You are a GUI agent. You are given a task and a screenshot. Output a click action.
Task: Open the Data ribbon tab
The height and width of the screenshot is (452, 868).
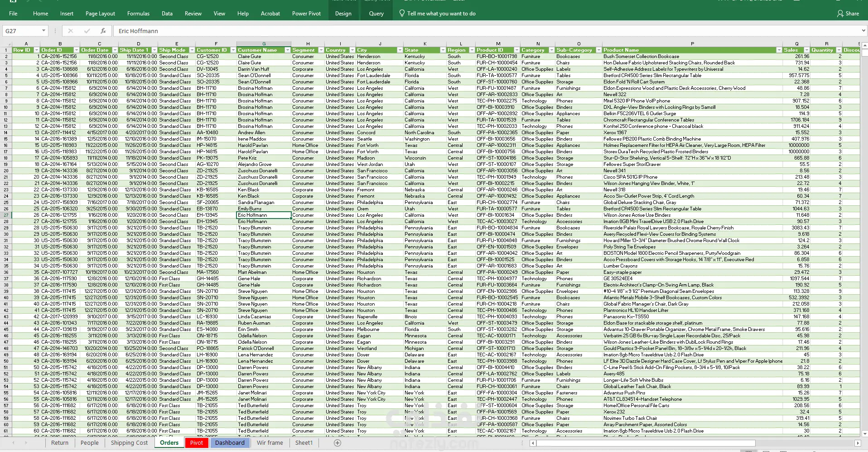pos(167,14)
